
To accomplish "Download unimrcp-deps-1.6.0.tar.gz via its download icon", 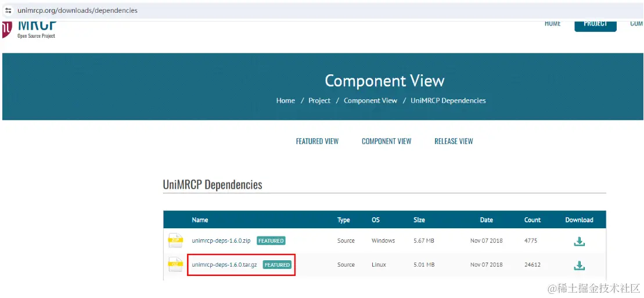I will [579, 265].
